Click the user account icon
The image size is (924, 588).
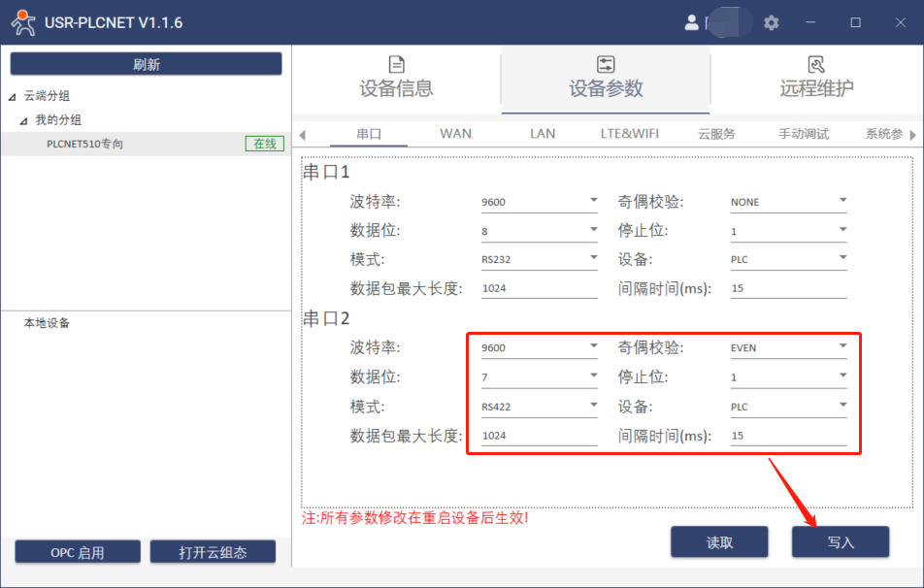[692, 22]
